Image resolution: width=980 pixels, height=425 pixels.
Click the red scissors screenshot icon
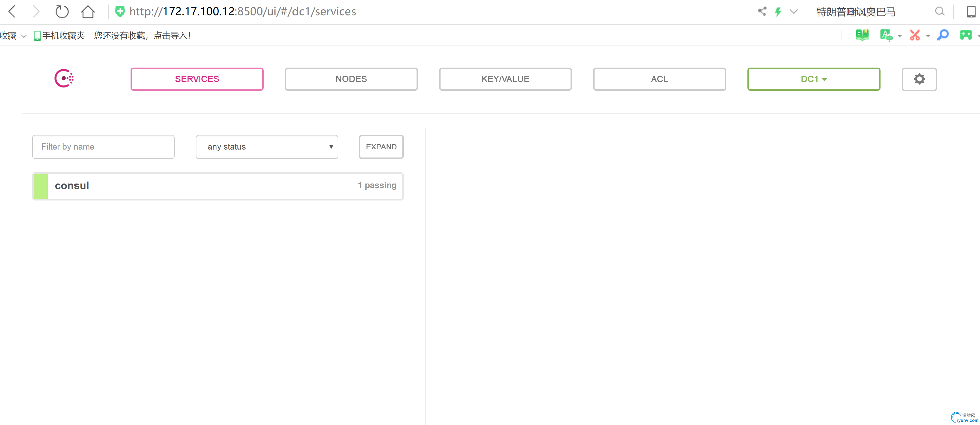click(914, 35)
